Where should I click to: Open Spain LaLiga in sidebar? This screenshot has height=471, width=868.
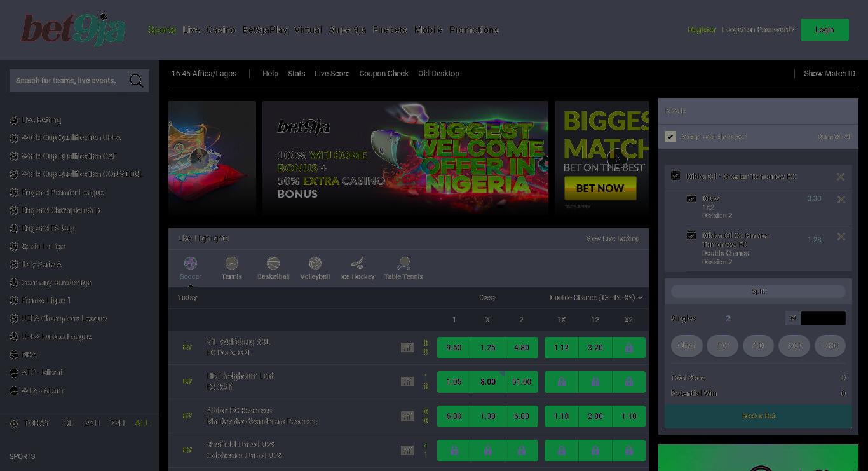pos(43,247)
